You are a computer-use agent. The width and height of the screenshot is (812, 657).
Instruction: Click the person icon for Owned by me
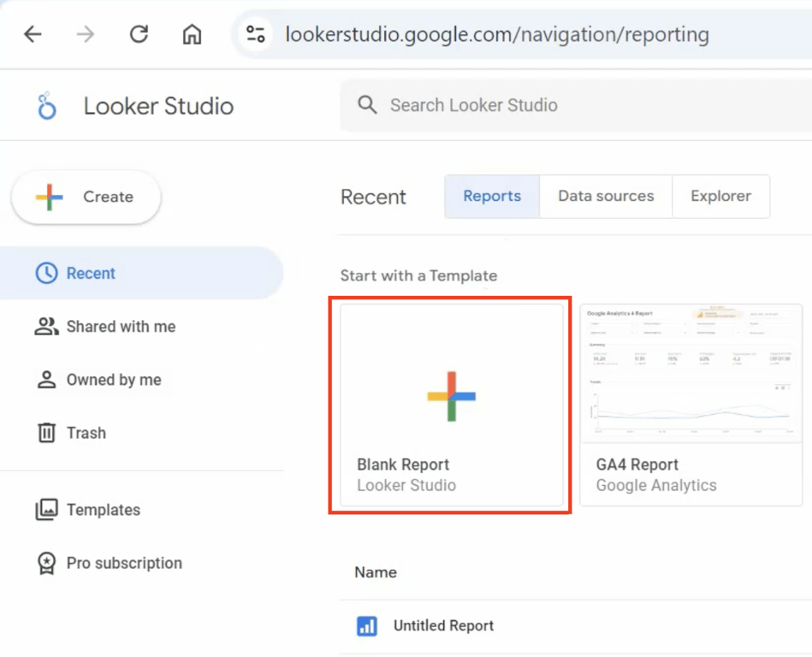click(x=46, y=380)
